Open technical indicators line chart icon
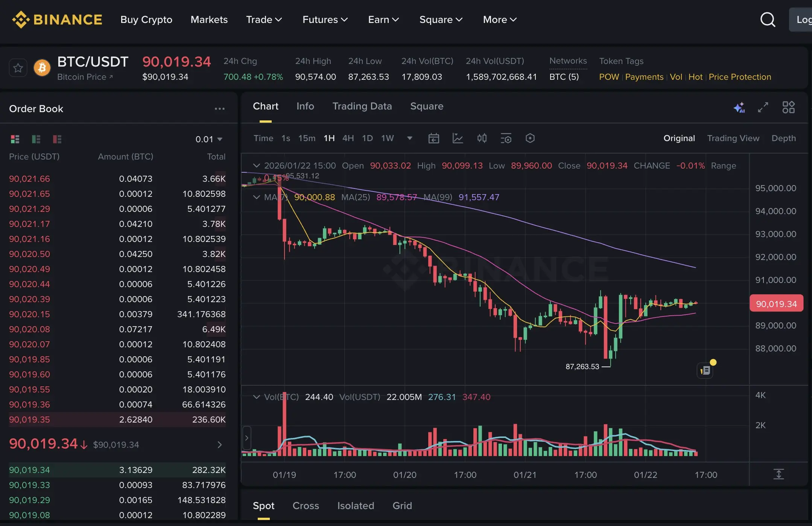The height and width of the screenshot is (526, 812). [458, 138]
